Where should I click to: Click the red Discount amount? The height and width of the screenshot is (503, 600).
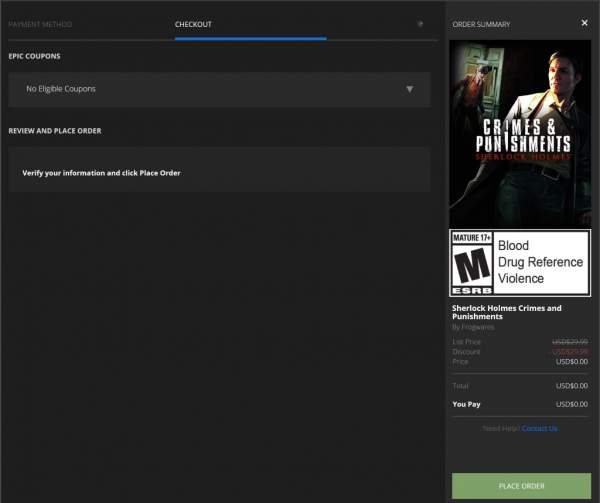(x=570, y=352)
